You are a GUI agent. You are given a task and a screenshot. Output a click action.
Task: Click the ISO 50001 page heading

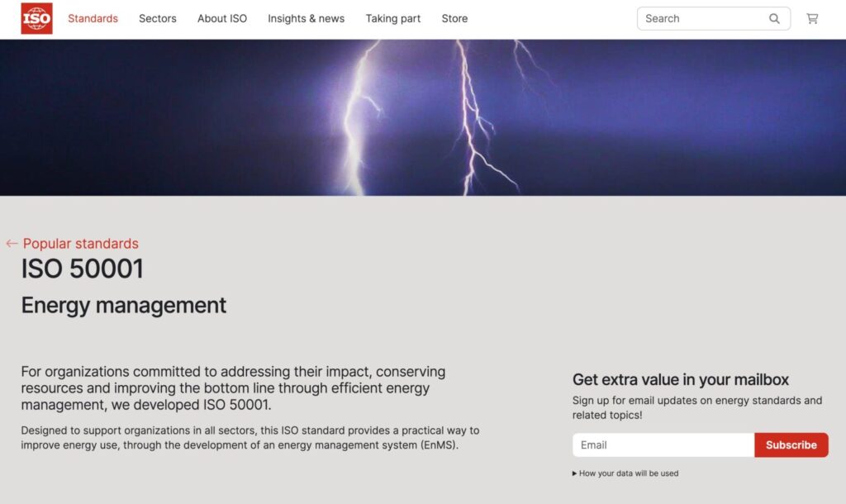83,269
